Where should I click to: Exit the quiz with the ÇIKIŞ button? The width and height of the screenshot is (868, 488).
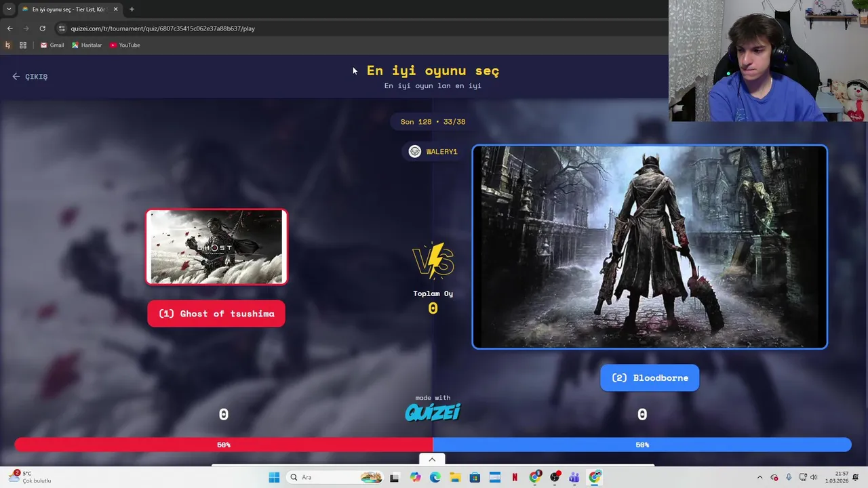[30, 77]
